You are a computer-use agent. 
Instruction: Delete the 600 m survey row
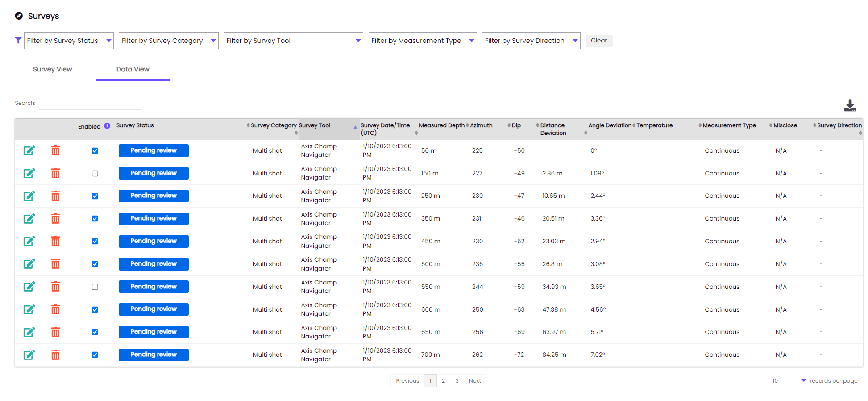[x=55, y=309]
